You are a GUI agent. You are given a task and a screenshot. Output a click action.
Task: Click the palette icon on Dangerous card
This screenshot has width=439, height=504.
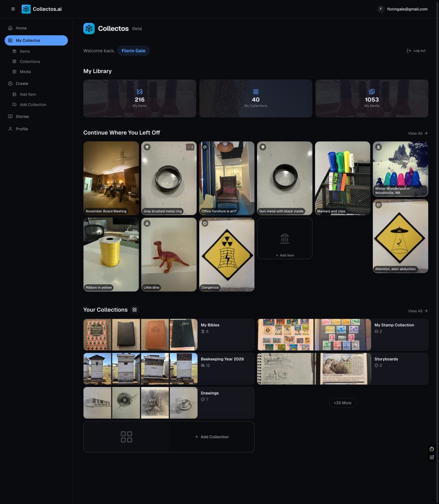click(205, 223)
